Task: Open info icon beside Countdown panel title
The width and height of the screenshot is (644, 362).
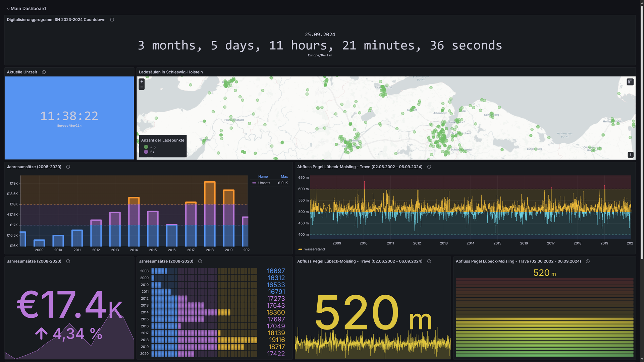Action: click(112, 20)
